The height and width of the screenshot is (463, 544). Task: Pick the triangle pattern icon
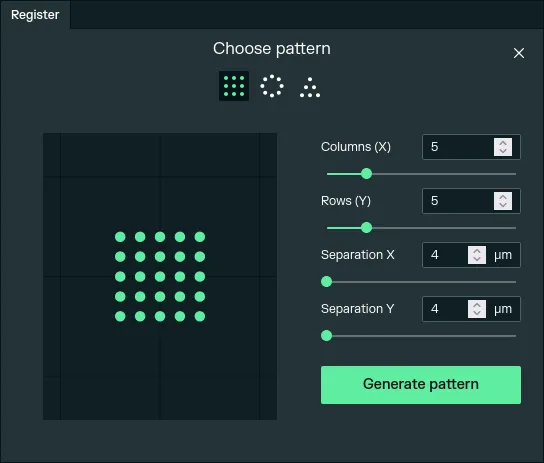310,87
